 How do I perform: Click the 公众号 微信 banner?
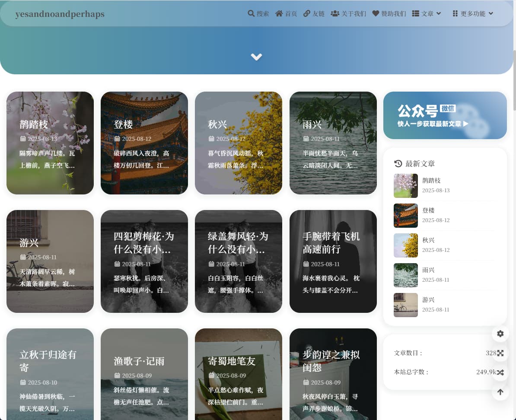coord(445,115)
